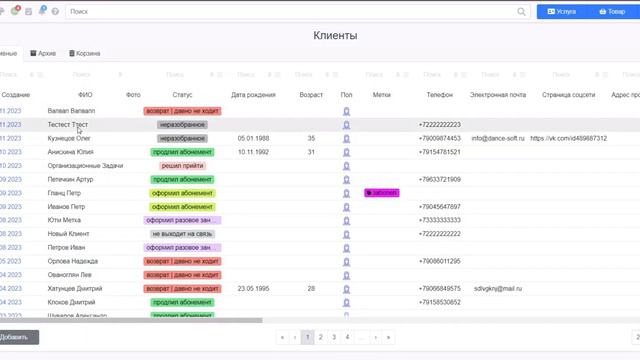
Task: Sort by the Возраст column header
Action: tap(311, 95)
